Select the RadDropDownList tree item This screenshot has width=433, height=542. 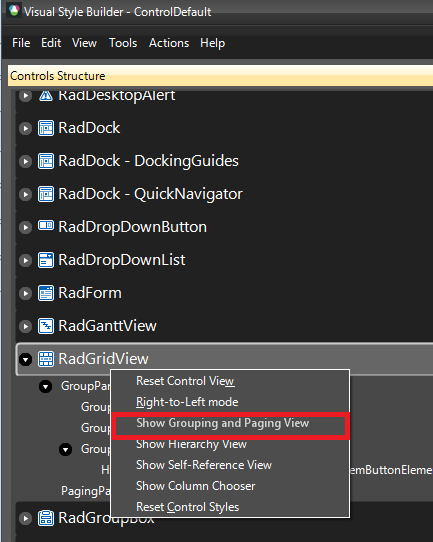225,260
